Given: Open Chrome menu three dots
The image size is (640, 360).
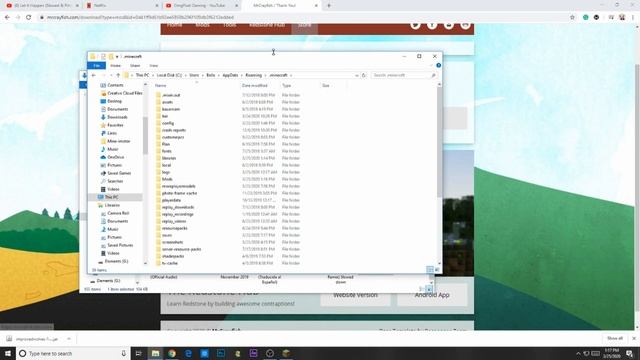Looking at the screenshot, I should point(633,17).
